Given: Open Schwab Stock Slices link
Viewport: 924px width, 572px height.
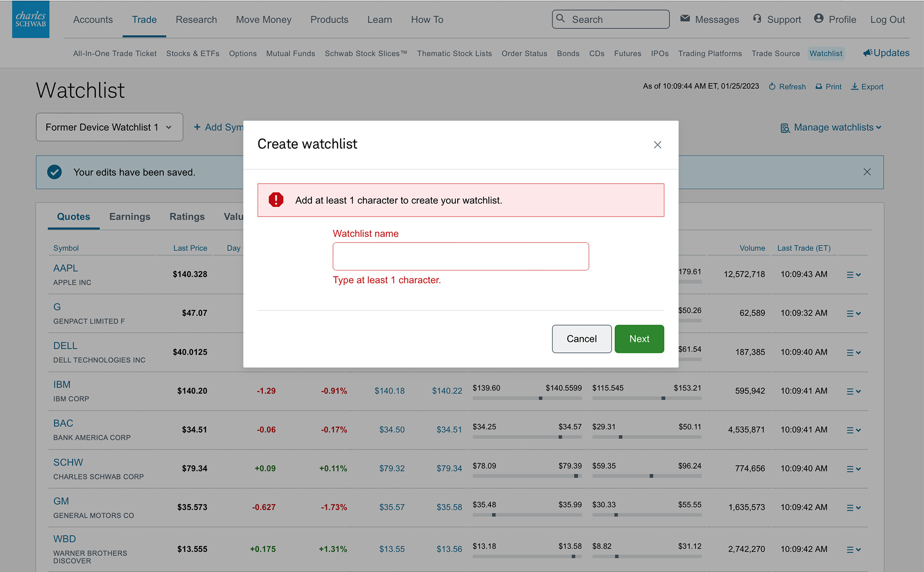Looking at the screenshot, I should (x=366, y=53).
